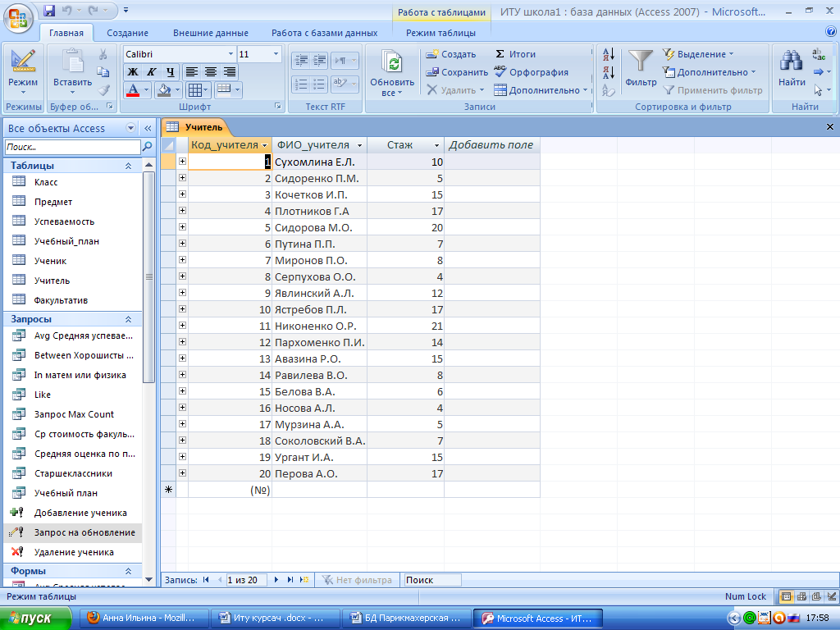Select the Учитель document tab

pos(196,127)
